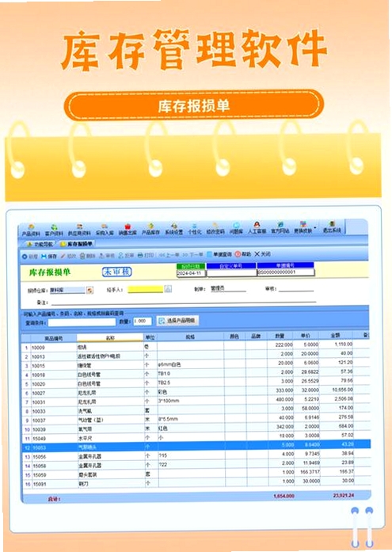
Task: Open 产品库存 toolbar icon
Action: [150, 230]
